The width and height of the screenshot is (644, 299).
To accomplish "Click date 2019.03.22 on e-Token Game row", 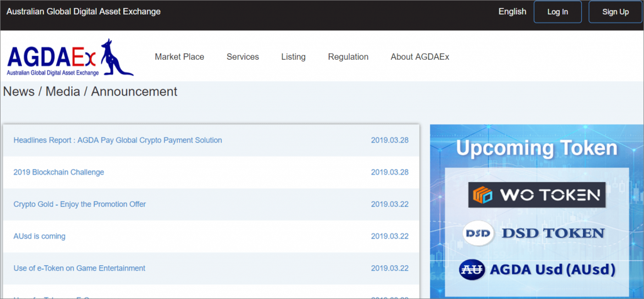I will [390, 268].
